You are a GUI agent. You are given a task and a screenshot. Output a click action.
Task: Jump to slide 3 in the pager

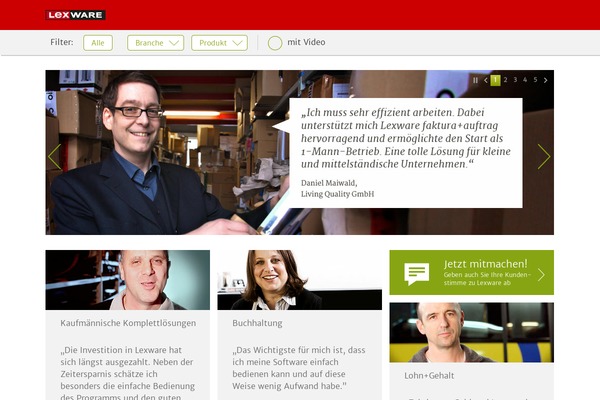(515, 80)
